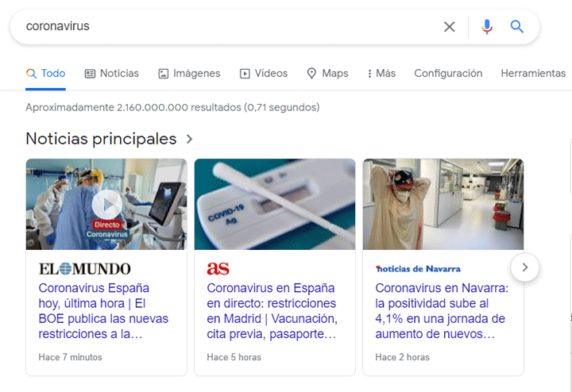Open the Coronavirus en España en directo headline
This screenshot has width=572, height=392.
click(x=272, y=311)
